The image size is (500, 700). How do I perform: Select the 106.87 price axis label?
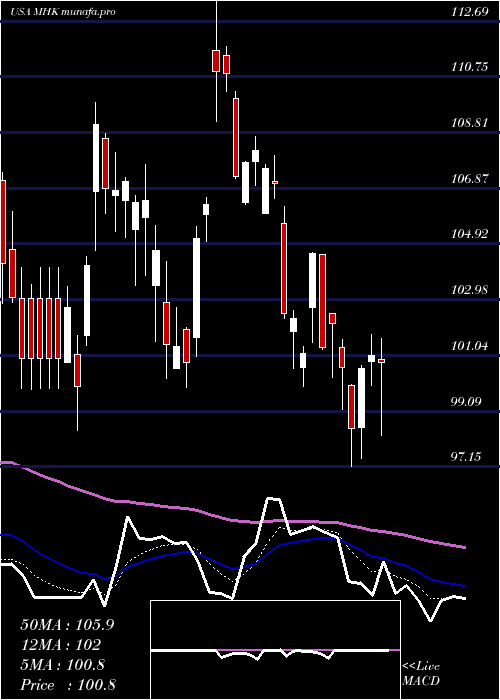[470, 179]
